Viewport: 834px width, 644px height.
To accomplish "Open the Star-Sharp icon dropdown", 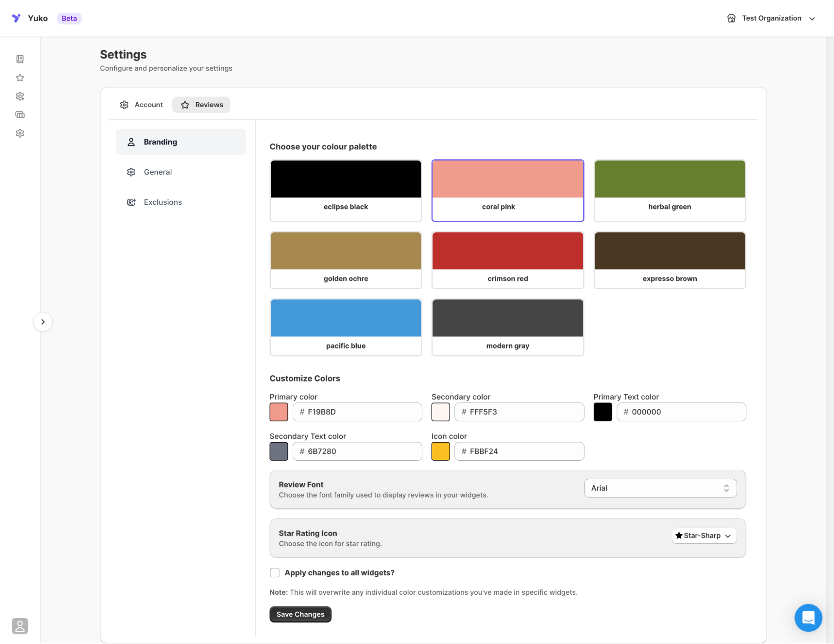I will click(703, 535).
